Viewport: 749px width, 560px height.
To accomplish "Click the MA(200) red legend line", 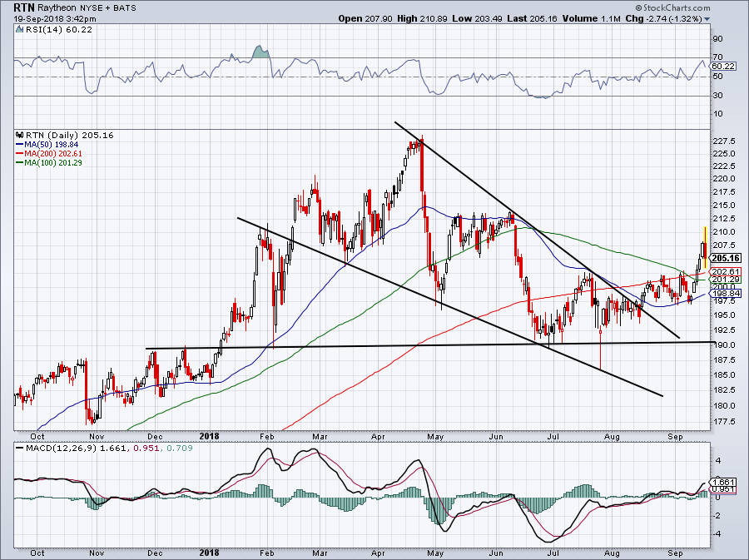I will [x=20, y=154].
